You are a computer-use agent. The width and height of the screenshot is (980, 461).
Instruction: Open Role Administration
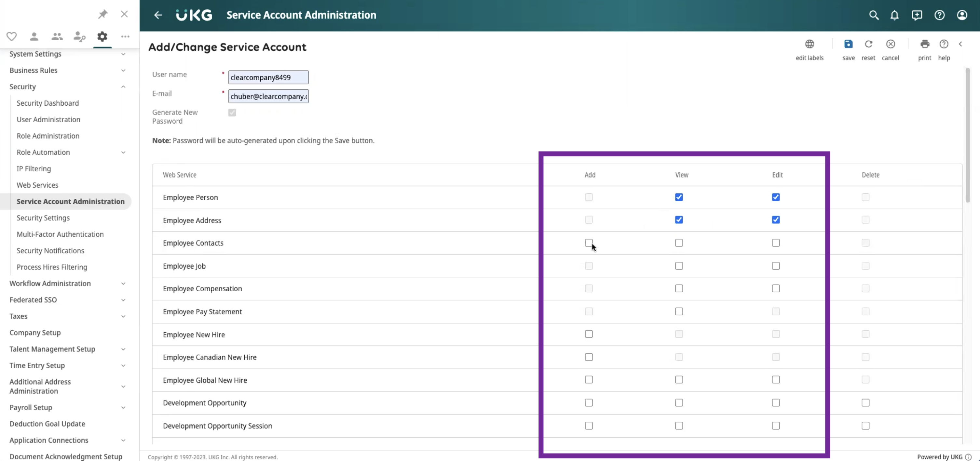(48, 136)
